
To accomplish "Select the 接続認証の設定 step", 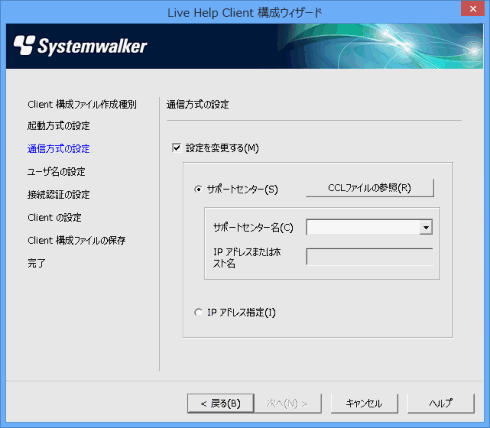I will click(59, 194).
